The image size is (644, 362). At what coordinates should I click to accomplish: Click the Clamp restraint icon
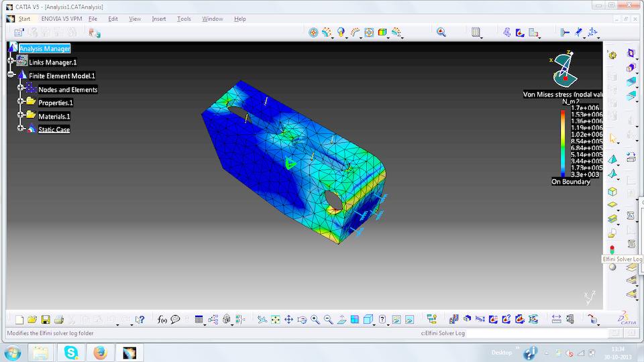[x=565, y=32]
